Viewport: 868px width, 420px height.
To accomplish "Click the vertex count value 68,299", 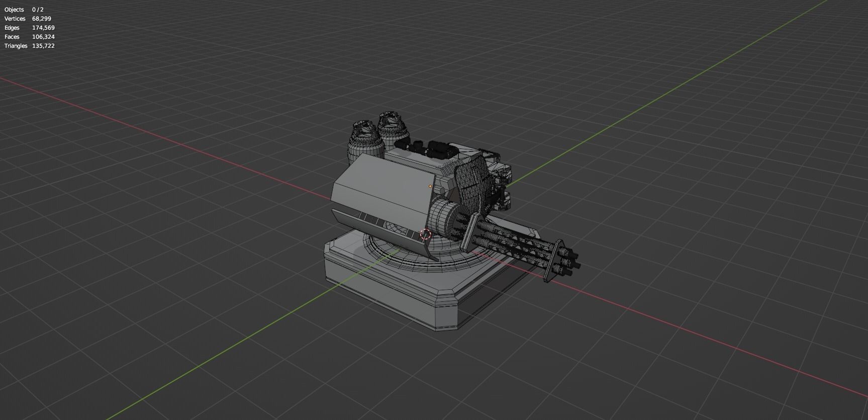I will click(x=42, y=19).
